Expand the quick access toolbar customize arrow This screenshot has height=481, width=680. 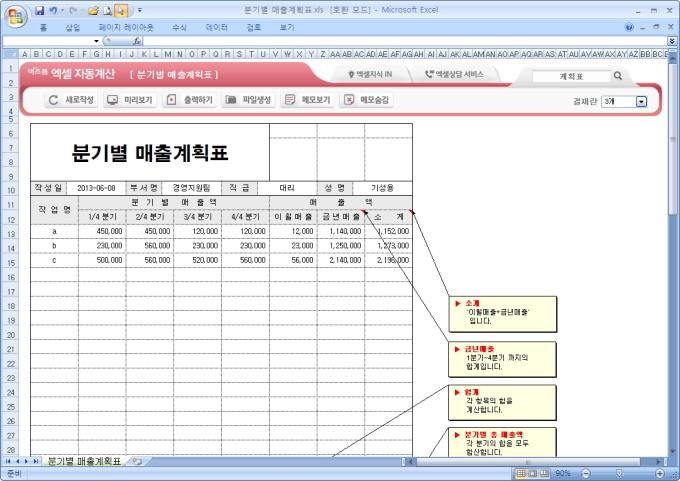coord(139,9)
